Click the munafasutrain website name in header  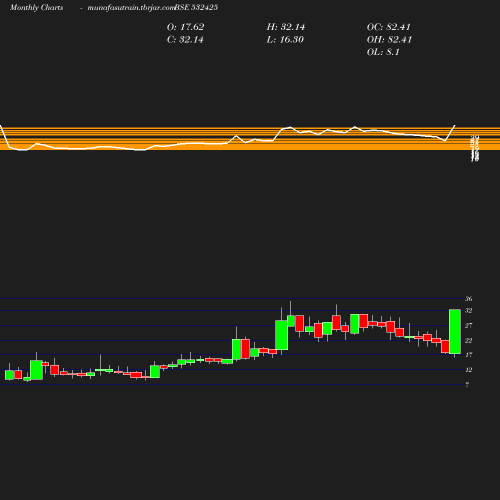click(x=131, y=7)
